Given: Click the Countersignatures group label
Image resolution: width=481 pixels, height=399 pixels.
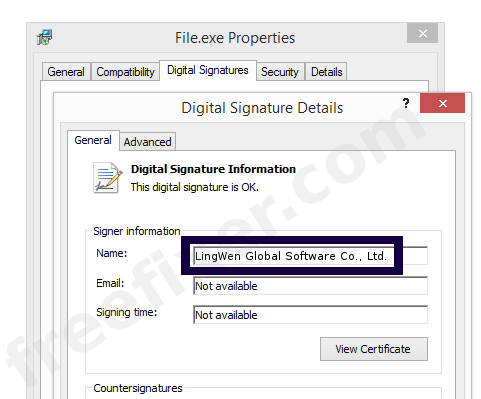Looking at the screenshot, I should 138,388.
